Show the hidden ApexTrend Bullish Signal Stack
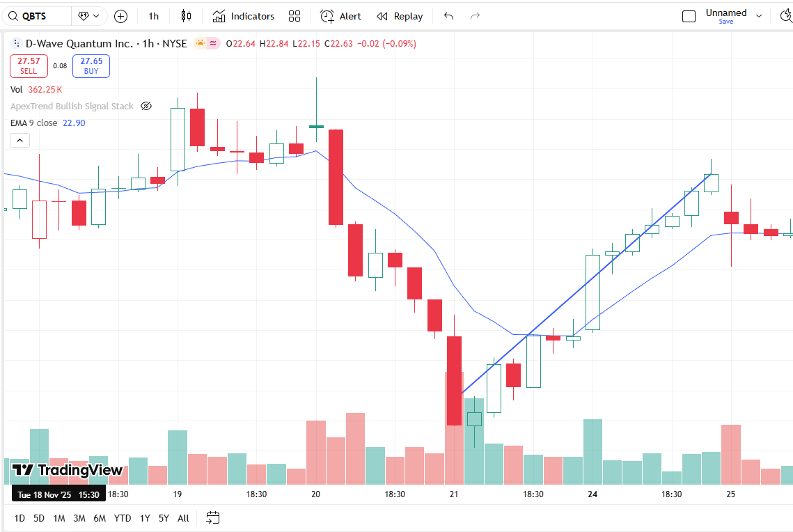Screen dimensions: 793x532 pyautogui.click(x=146, y=107)
